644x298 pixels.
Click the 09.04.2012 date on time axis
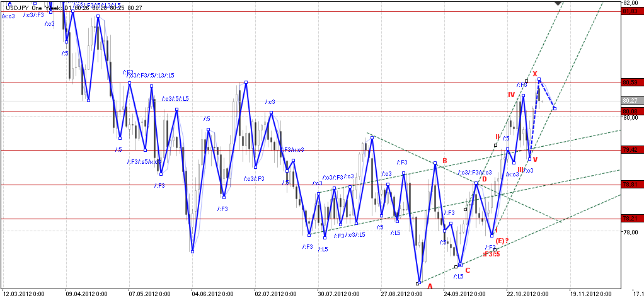pos(84,294)
